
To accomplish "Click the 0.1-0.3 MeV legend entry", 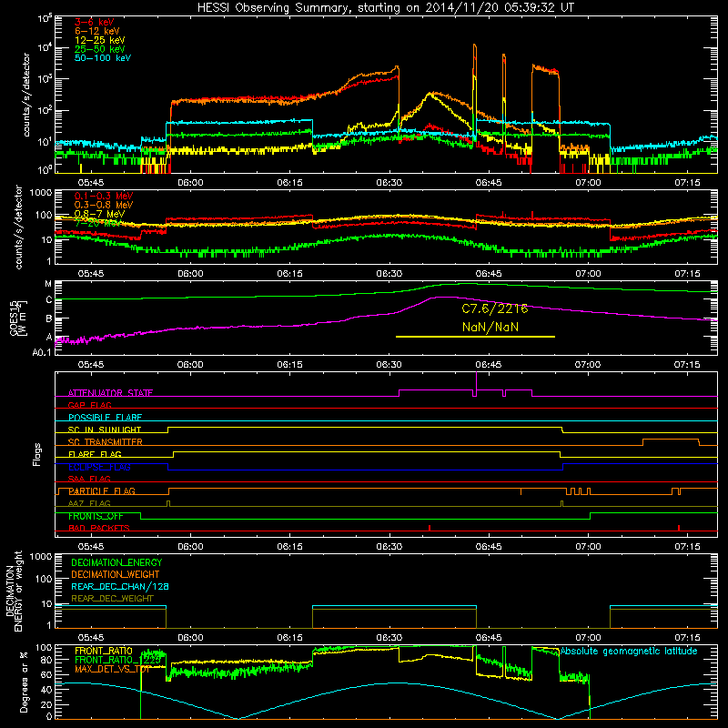I will pyautogui.click(x=104, y=196).
